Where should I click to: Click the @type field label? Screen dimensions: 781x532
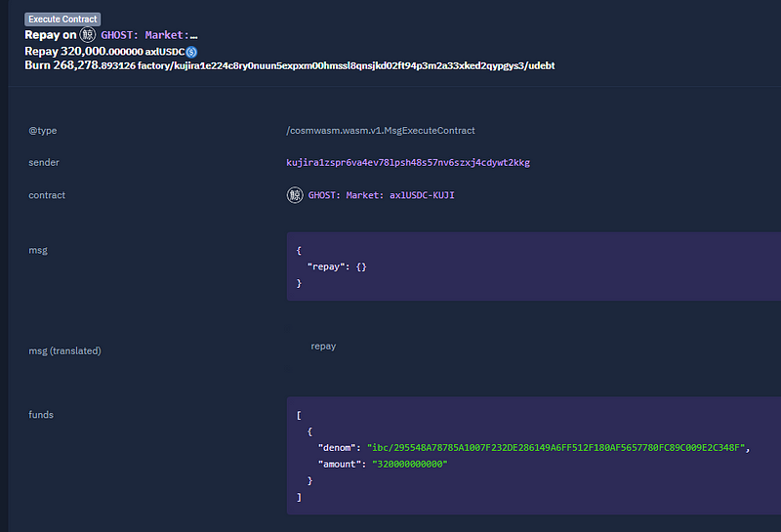42,131
